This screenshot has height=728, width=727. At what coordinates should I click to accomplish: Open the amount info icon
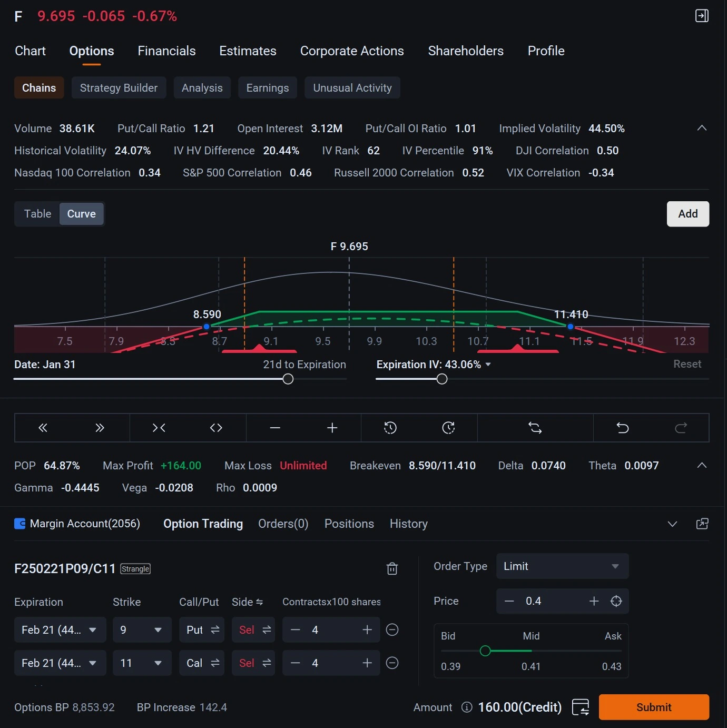(x=467, y=707)
